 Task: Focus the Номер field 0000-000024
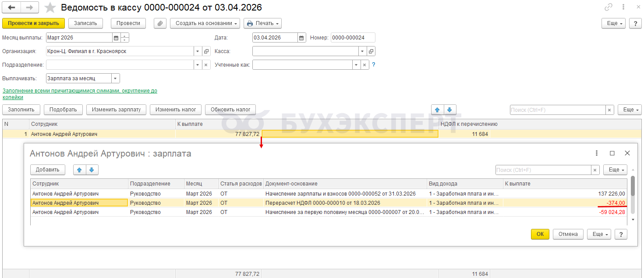pos(353,38)
